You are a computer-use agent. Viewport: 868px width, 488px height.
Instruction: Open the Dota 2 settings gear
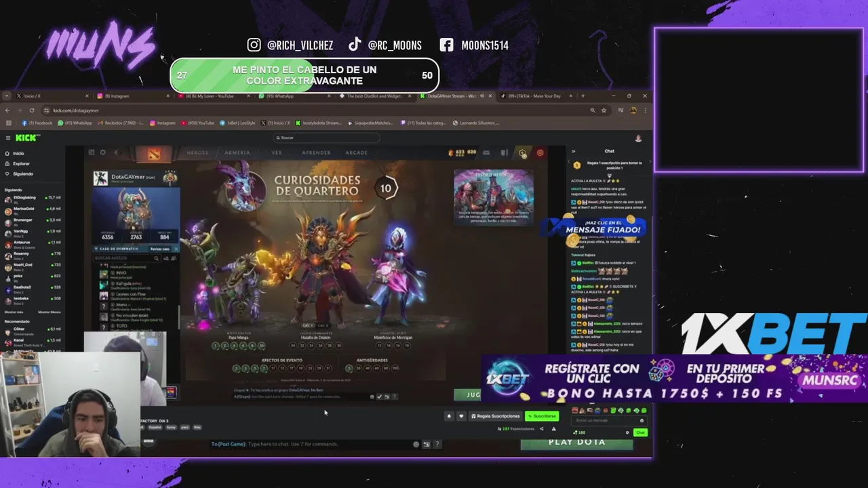102,152
